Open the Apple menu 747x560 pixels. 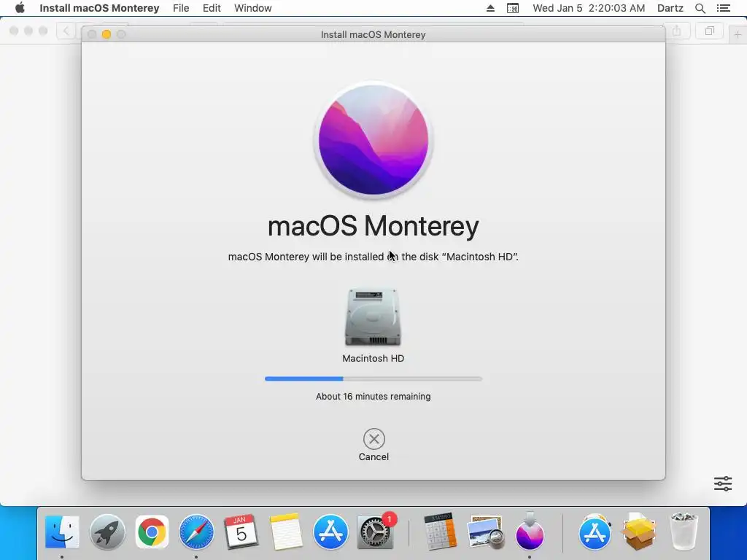click(20, 8)
